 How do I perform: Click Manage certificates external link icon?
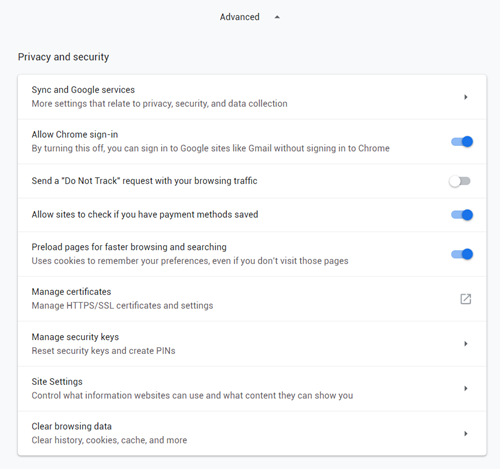point(466,299)
